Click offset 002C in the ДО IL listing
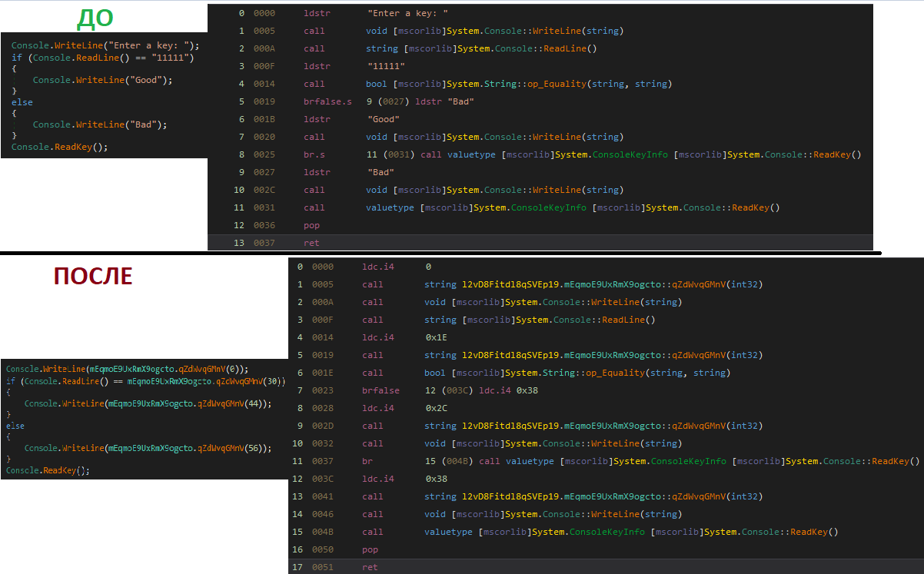This screenshot has height=574, width=924. click(x=264, y=190)
